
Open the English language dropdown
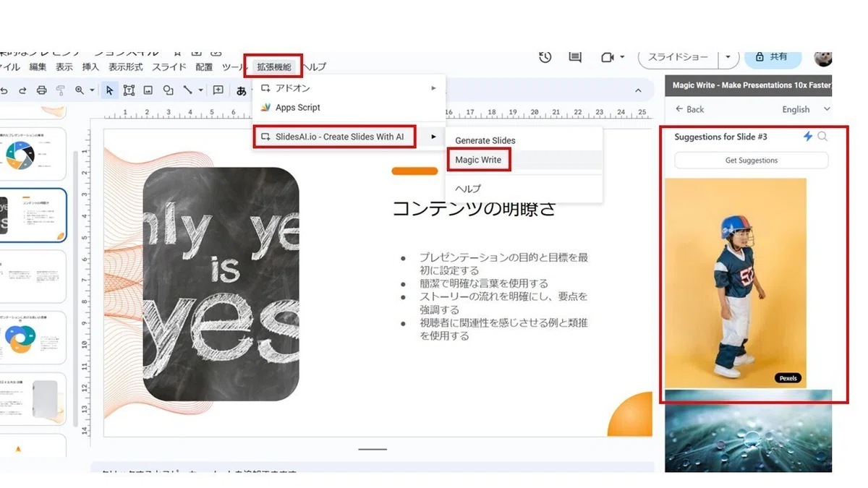pos(806,109)
